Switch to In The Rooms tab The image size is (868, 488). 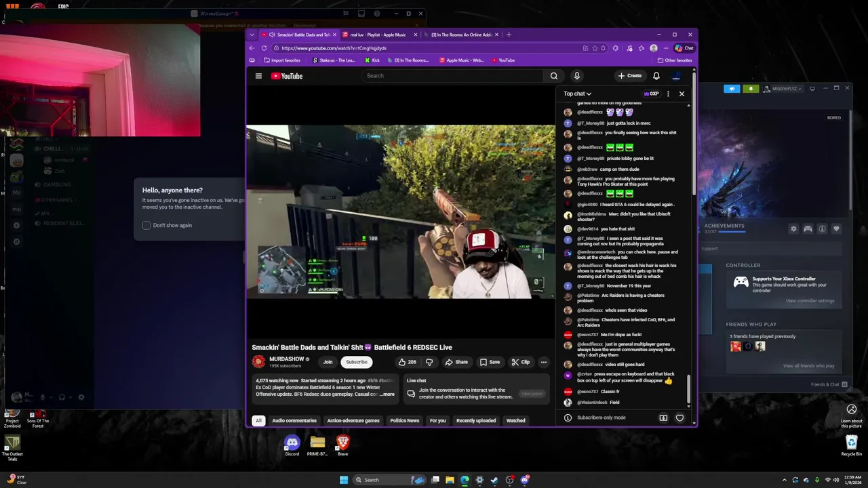(x=461, y=35)
